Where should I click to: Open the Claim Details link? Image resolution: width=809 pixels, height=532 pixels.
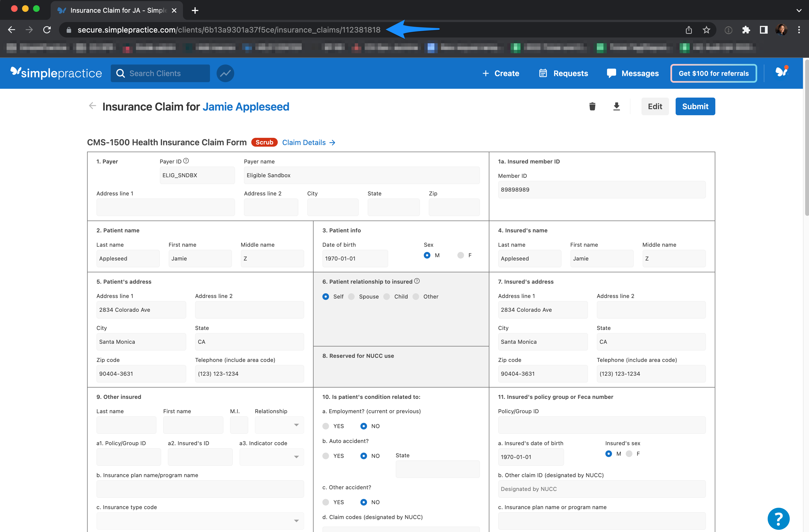(304, 142)
